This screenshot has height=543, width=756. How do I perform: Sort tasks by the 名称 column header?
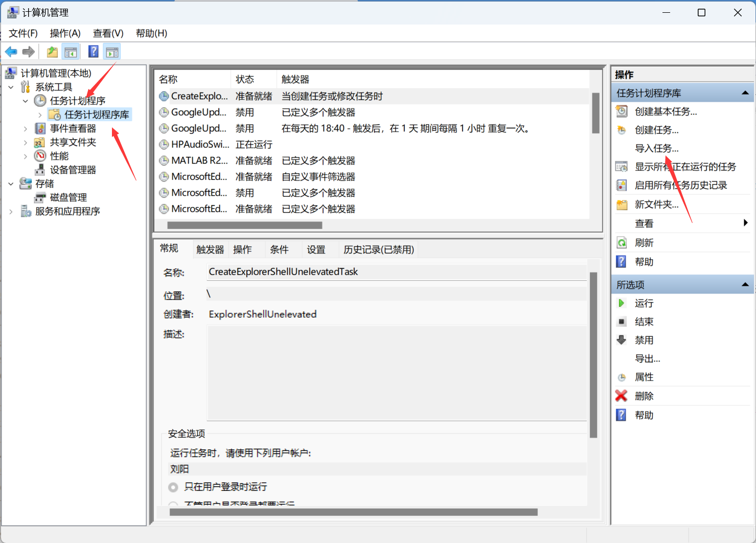(193, 79)
